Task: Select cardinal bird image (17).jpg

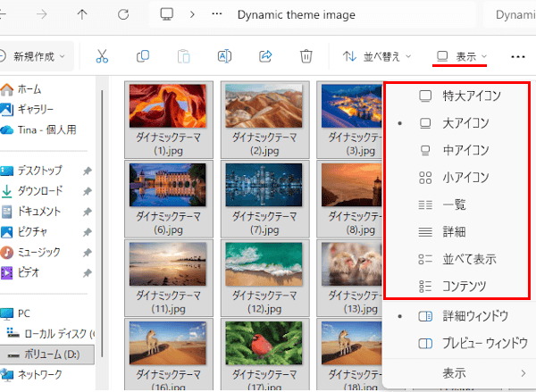Action: click(x=264, y=354)
